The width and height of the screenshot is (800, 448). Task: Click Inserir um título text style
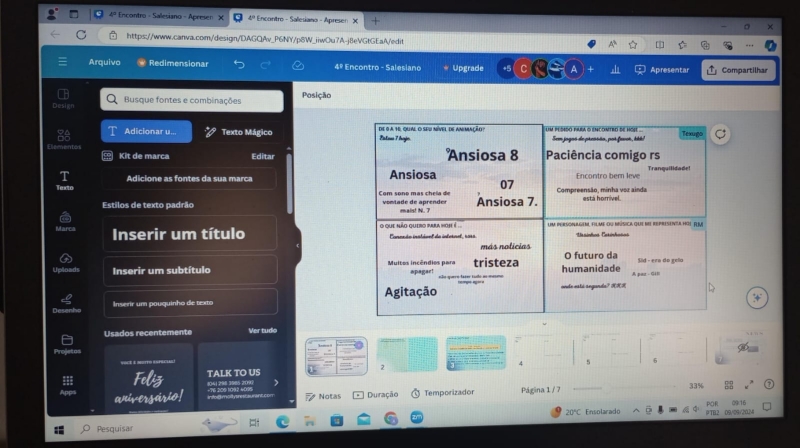click(x=189, y=234)
